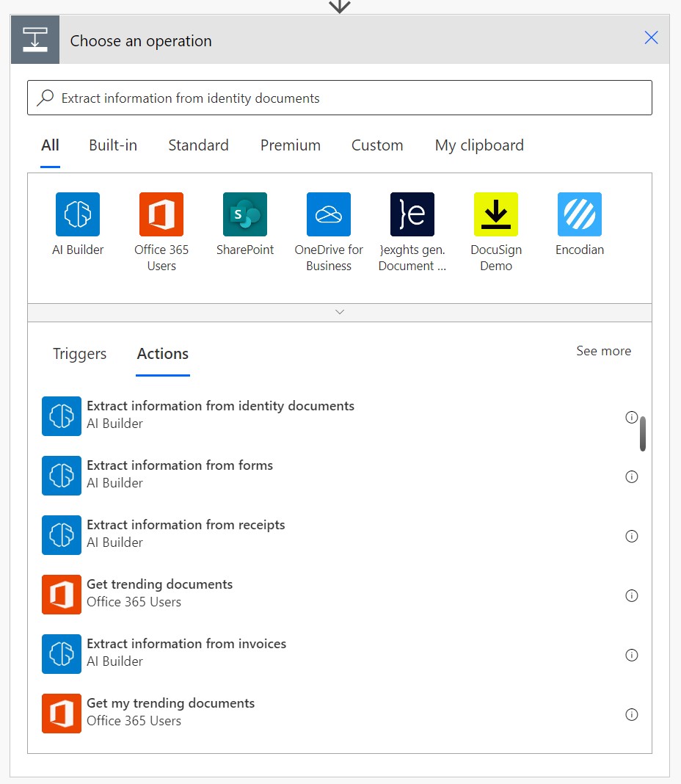
Task: Click the DocuSign Demo connector label
Action: [496, 258]
